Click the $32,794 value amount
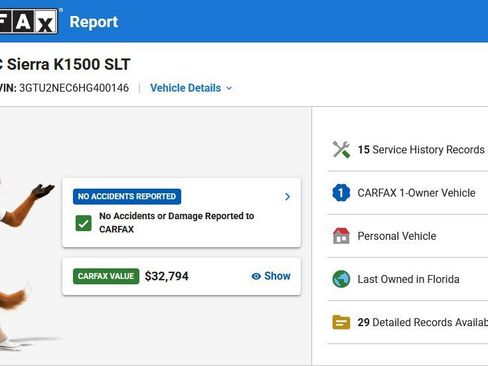 click(x=167, y=276)
